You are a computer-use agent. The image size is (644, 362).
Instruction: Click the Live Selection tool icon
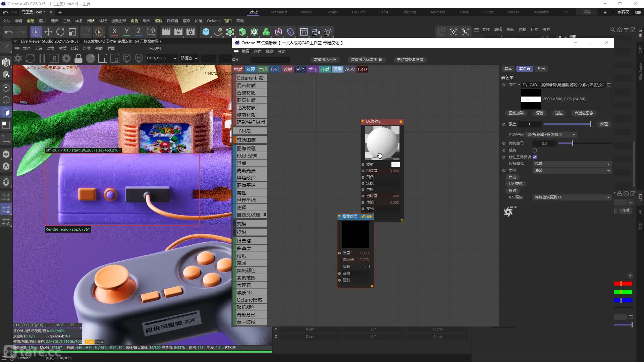tap(36, 32)
